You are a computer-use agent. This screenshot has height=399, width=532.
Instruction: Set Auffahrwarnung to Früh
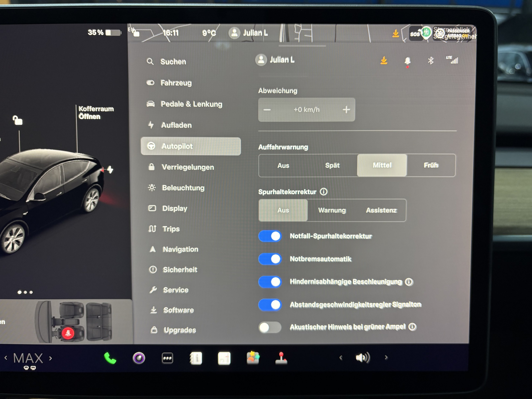(431, 166)
